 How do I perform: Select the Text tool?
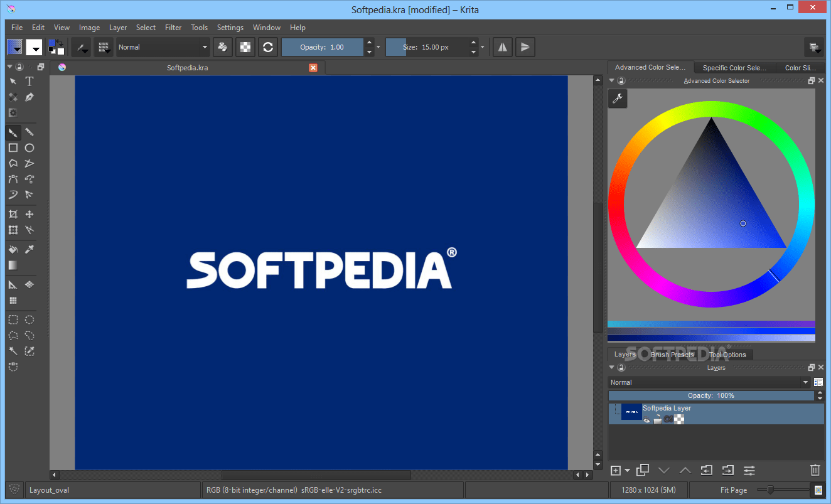click(x=29, y=81)
